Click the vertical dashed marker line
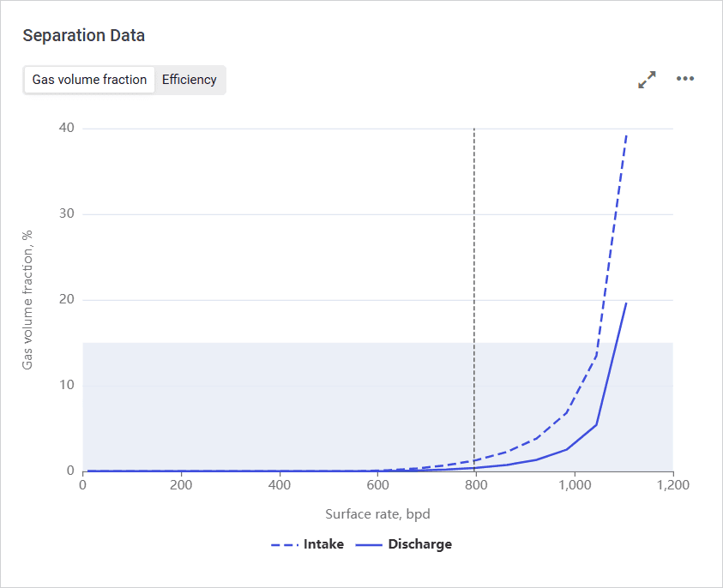The width and height of the screenshot is (723, 588). [474, 257]
